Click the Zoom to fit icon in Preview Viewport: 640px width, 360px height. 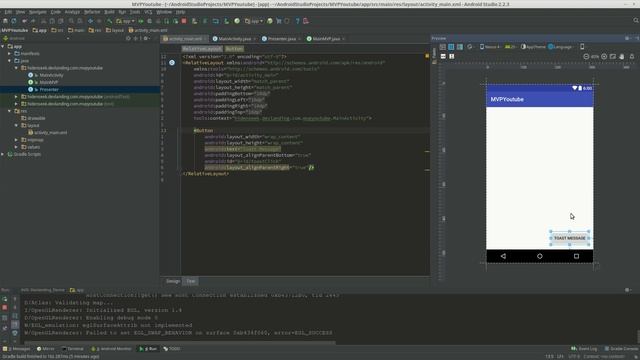coord(613,57)
